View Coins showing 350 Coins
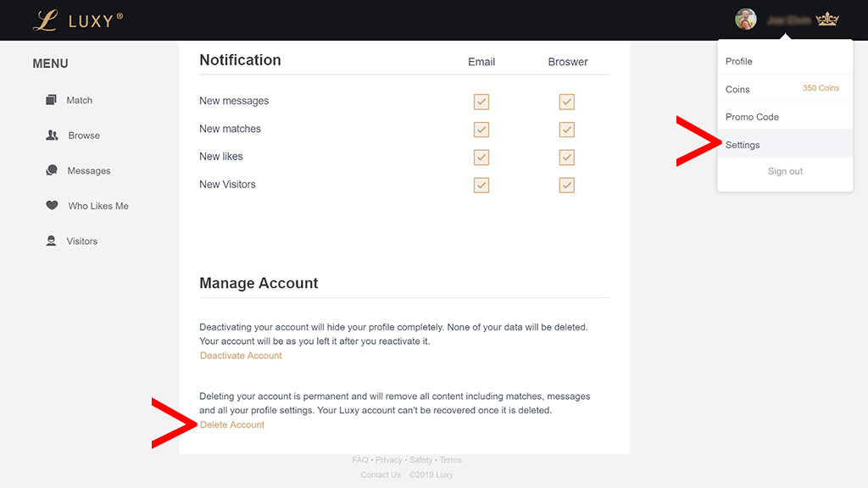 [x=737, y=88]
